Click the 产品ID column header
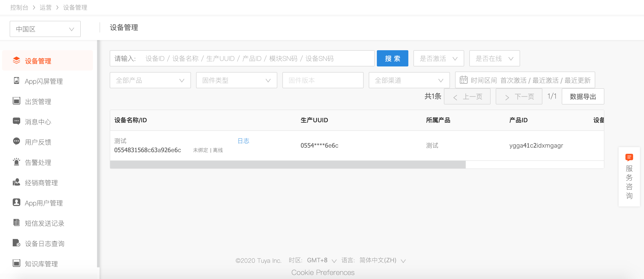This screenshot has width=644, height=279. pyautogui.click(x=519, y=120)
